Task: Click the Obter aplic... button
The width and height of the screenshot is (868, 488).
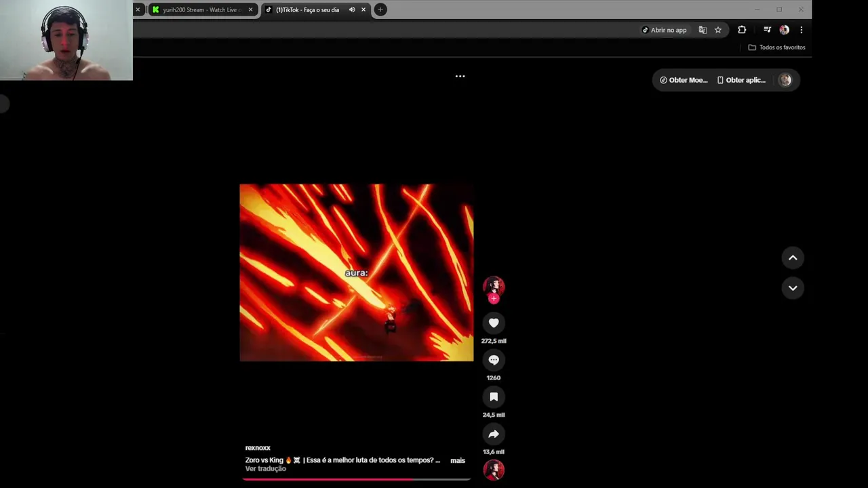Action: tap(741, 80)
